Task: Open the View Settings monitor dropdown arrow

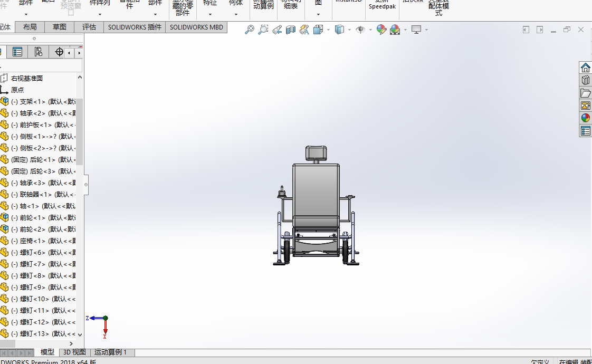Action: point(426,30)
